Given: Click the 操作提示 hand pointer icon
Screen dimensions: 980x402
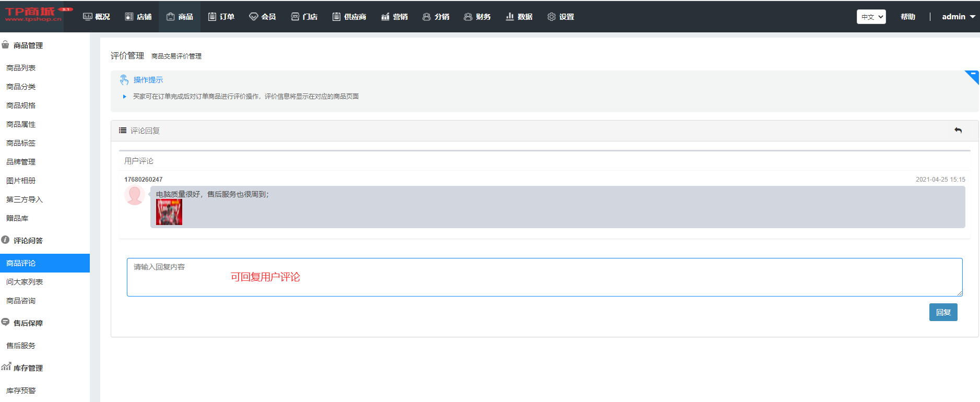Looking at the screenshot, I should [124, 80].
